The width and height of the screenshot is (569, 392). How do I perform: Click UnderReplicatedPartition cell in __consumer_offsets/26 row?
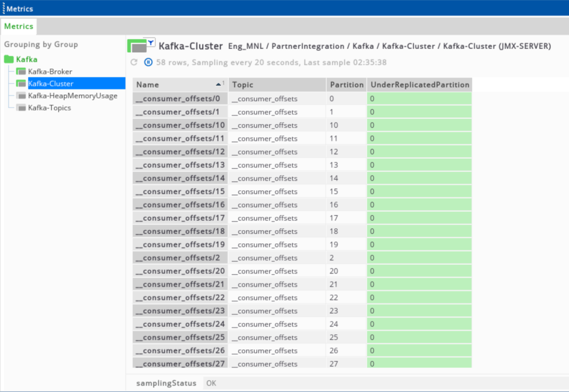[420, 350]
